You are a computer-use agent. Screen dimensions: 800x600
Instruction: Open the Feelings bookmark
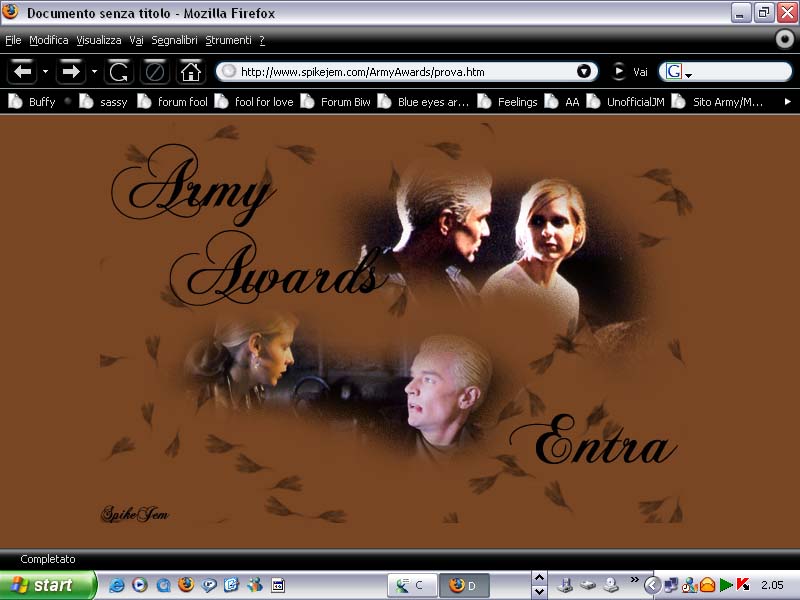(x=508, y=102)
